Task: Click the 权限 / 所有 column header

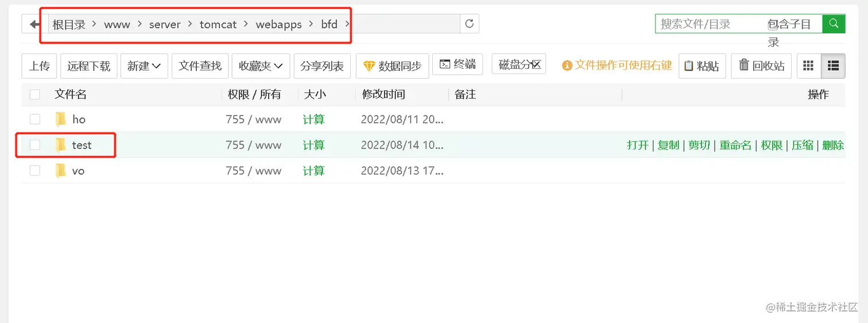Action: tap(254, 94)
